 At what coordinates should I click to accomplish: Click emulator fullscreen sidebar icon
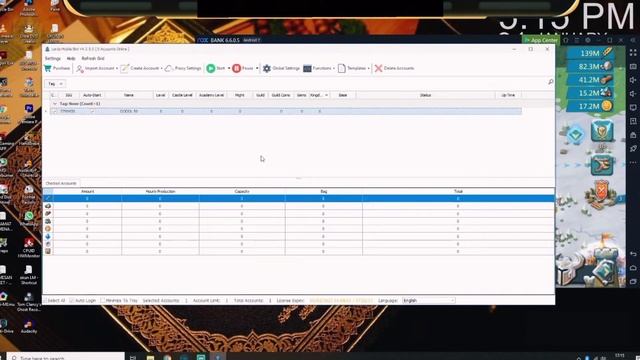(x=633, y=53)
